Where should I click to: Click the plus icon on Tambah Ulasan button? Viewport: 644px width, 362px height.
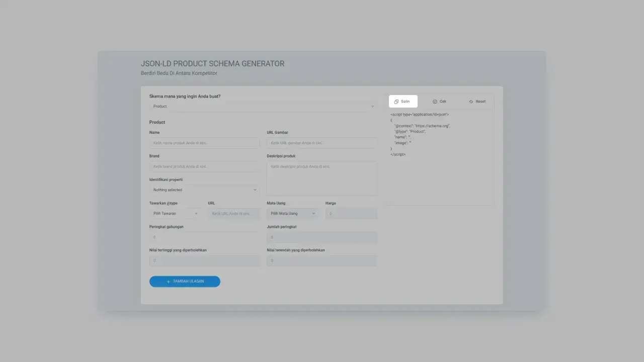169,282
